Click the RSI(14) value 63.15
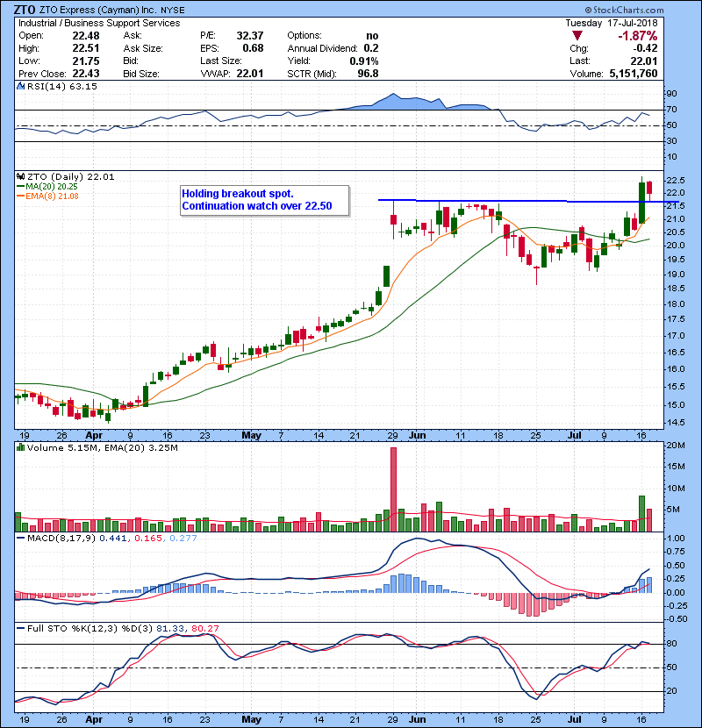 [82, 86]
